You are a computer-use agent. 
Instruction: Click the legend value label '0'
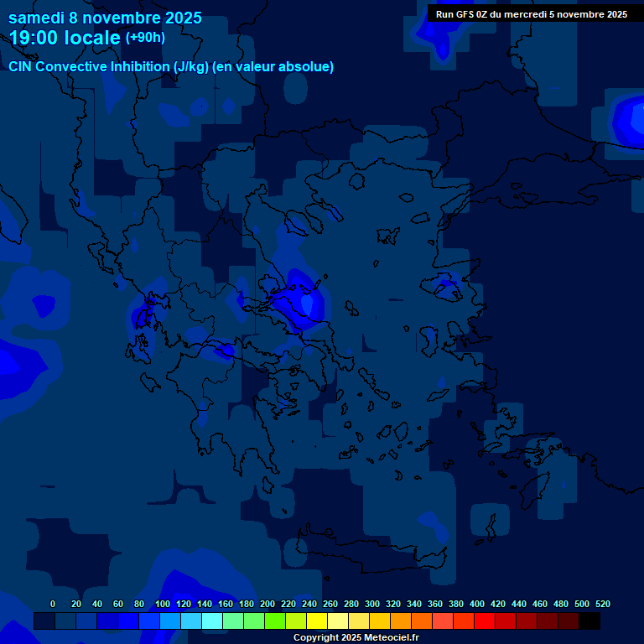53,604
